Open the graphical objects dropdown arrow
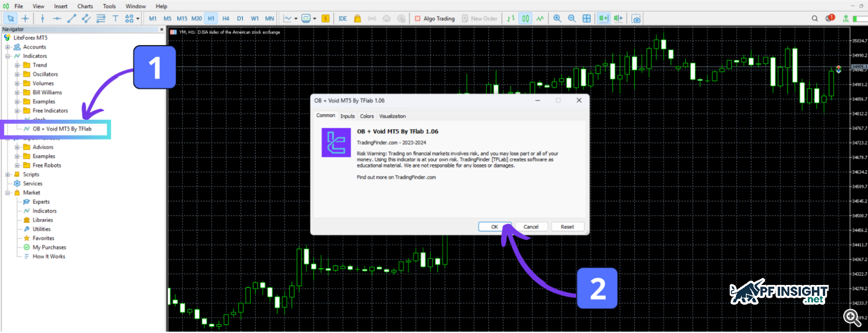 (x=138, y=19)
